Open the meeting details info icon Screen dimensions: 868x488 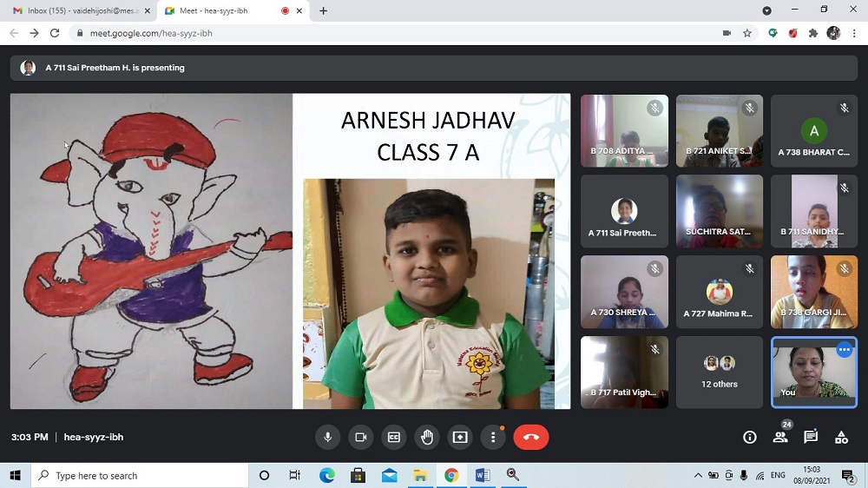coord(750,438)
